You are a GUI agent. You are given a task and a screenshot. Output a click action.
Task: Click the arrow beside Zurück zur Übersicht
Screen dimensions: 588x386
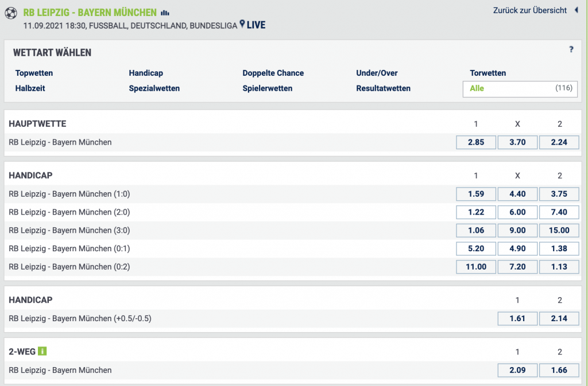tap(577, 10)
